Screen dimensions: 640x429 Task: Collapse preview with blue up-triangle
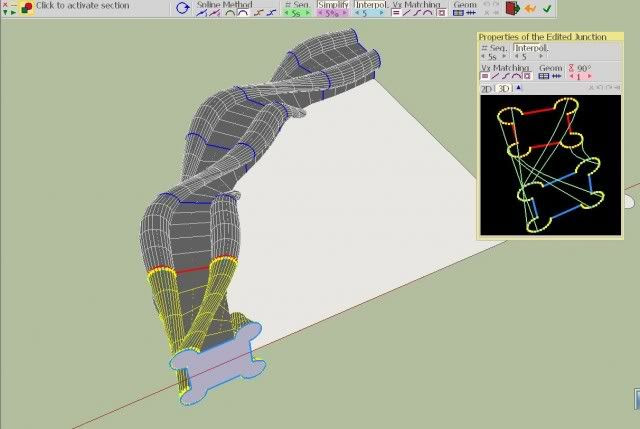(518, 87)
